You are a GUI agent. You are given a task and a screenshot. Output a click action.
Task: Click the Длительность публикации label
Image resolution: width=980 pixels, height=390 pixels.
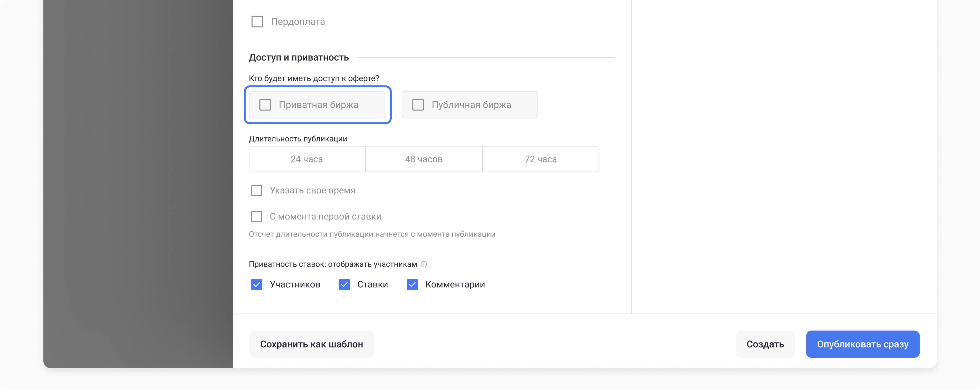[x=298, y=139]
